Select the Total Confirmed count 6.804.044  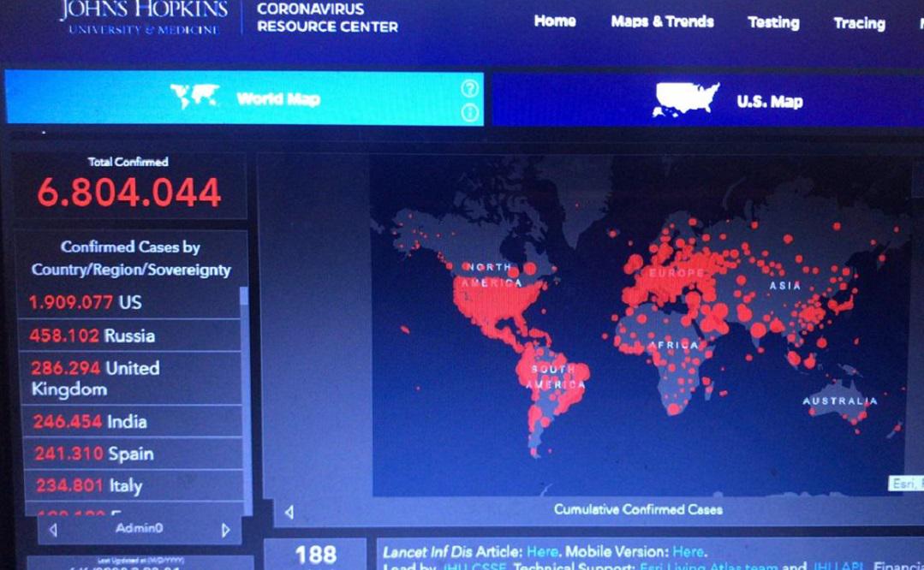129,192
